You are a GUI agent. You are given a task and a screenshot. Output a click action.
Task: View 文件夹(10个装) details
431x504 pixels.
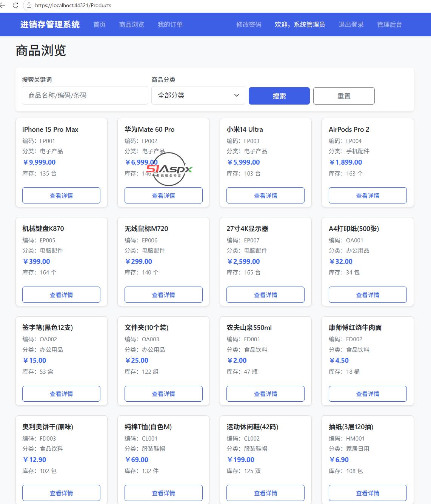pos(163,394)
